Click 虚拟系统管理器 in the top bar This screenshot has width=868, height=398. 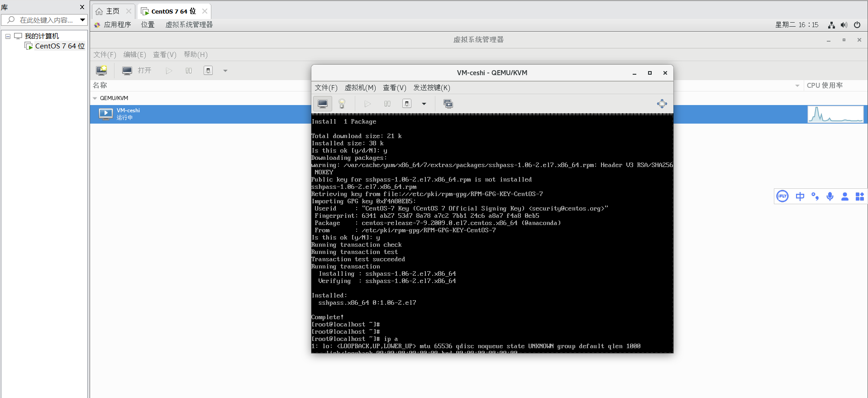click(189, 25)
